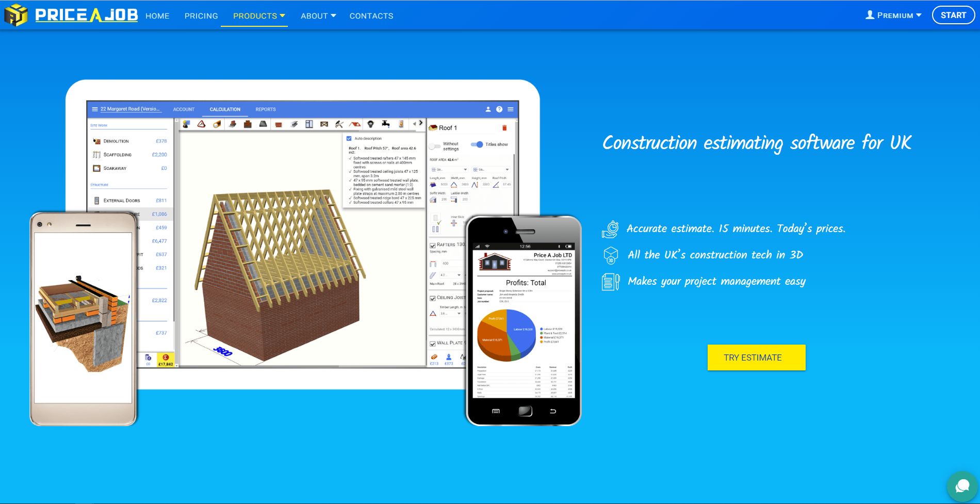Click the Start button
This screenshot has width=980, height=504.
953,15
